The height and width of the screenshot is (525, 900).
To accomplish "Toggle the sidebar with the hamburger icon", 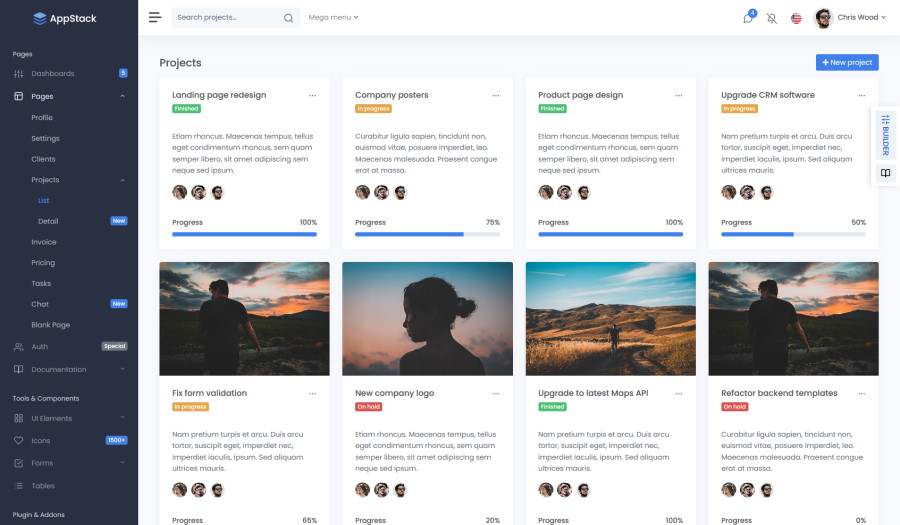I will pos(154,17).
